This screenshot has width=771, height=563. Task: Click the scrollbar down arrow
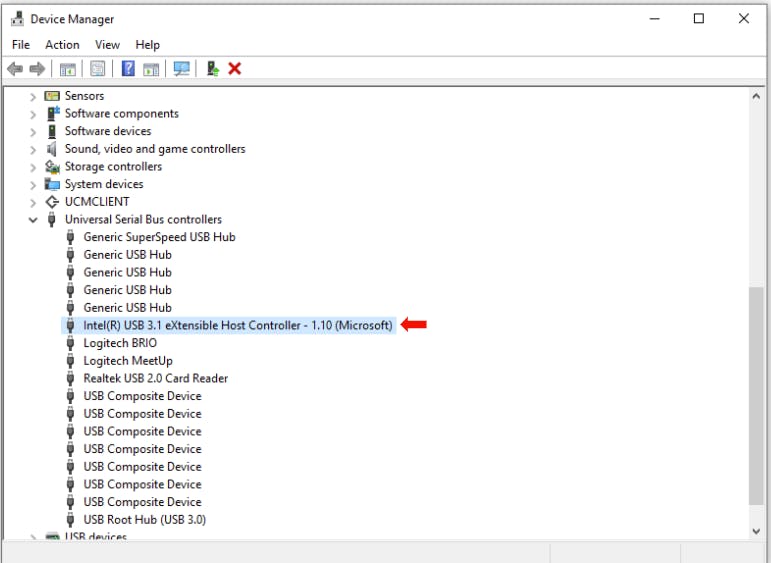756,531
